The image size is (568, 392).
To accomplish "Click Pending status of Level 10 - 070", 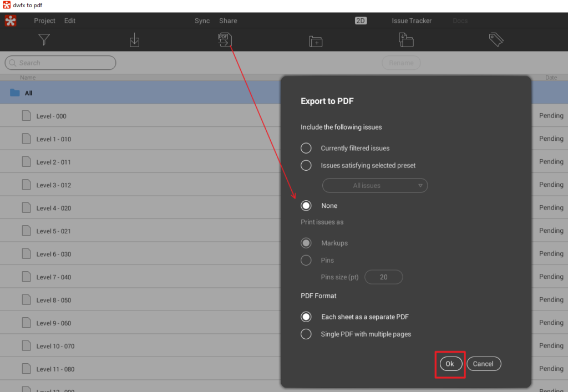I will (x=551, y=345).
